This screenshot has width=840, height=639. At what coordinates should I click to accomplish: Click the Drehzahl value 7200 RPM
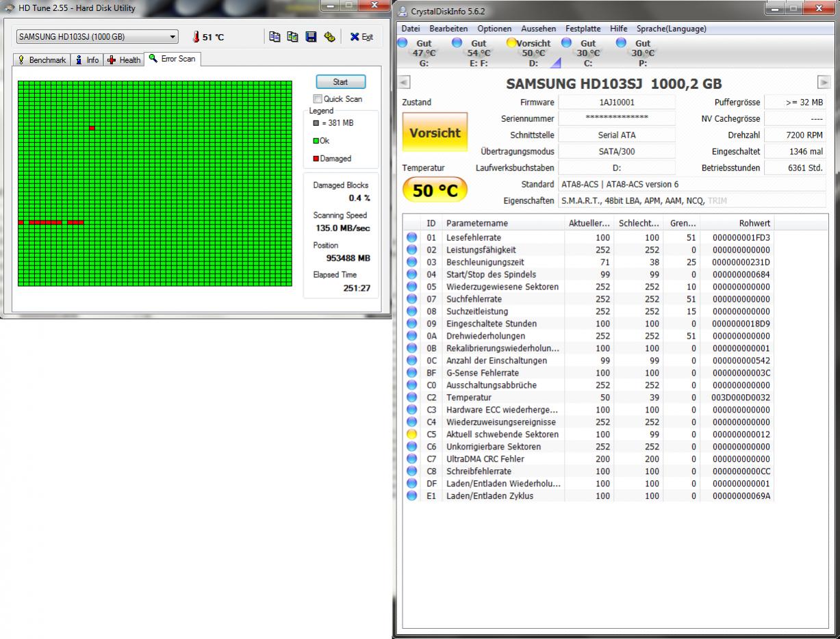click(796, 135)
